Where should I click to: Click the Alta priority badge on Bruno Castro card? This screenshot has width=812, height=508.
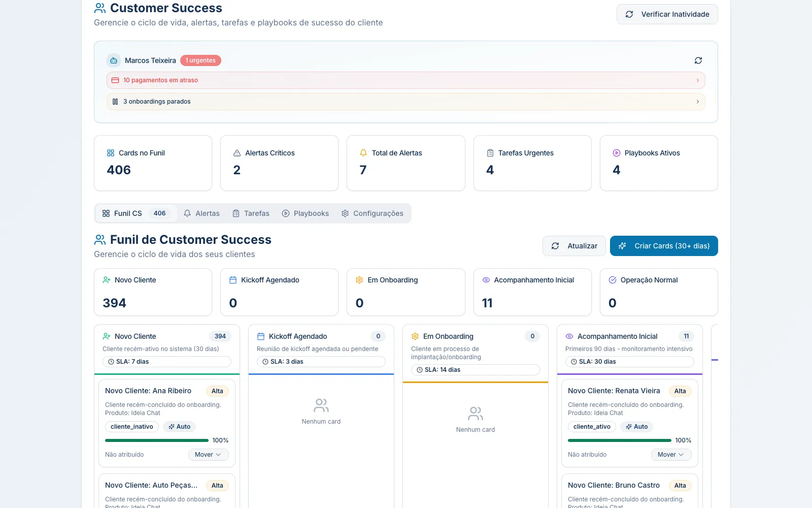[680, 486]
